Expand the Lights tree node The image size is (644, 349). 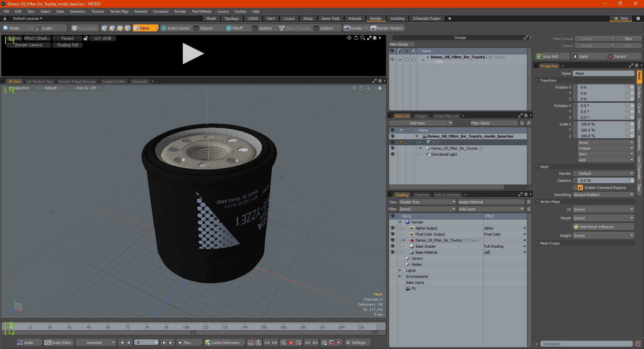pos(400,270)
